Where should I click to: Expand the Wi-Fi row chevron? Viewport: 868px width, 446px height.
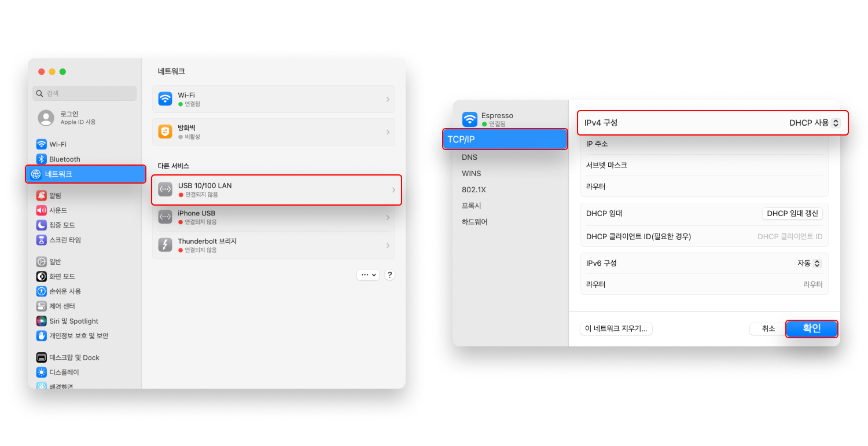(x=388, y=100)
